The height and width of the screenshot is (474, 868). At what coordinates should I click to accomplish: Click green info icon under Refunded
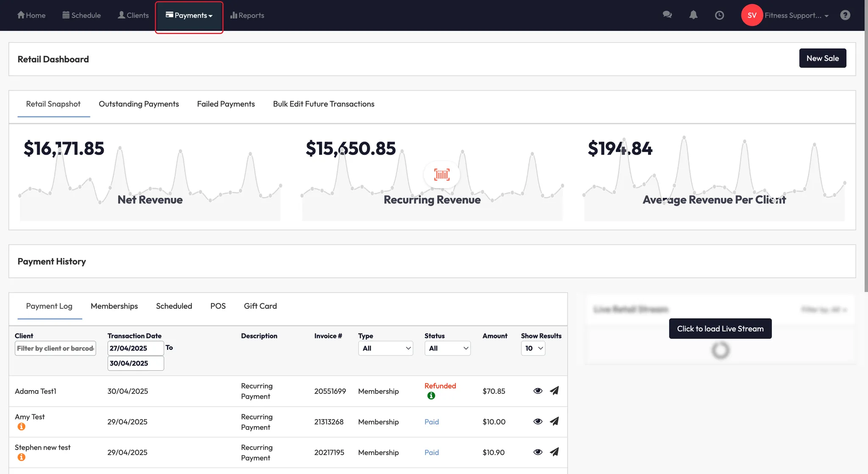431,396
